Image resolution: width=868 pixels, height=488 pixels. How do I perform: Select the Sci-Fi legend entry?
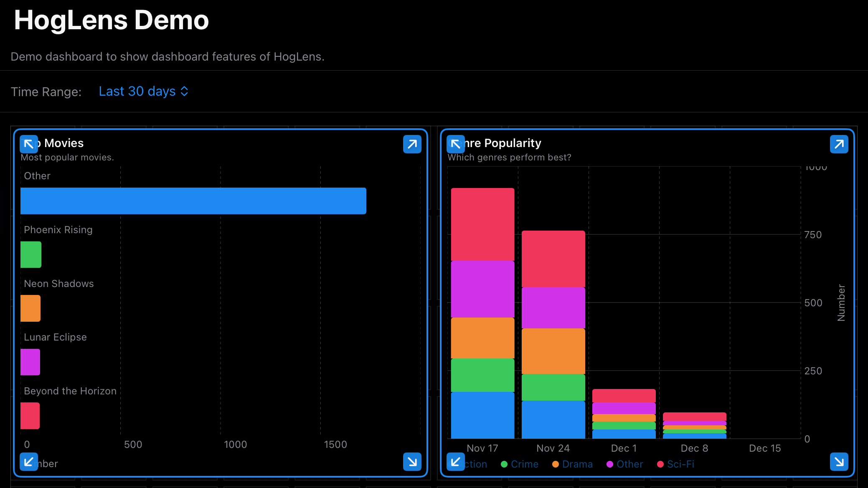pyautogui.click(x=676, y=464)
